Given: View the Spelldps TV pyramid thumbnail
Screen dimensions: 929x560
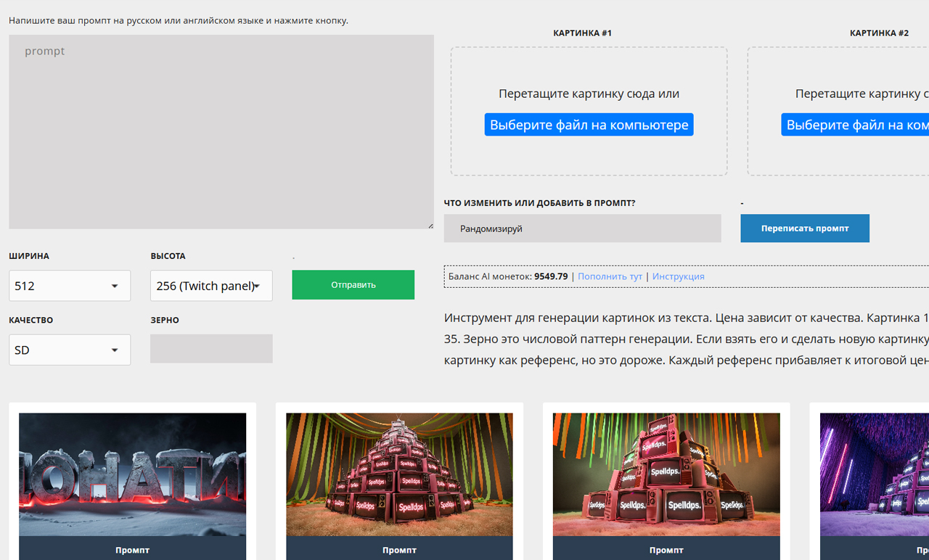Looking at the screenshot, I should 399,475.
